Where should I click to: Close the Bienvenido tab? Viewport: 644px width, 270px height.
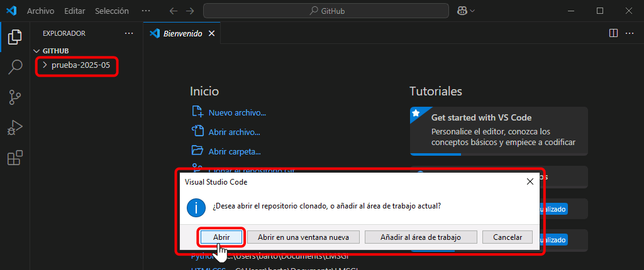pos(211,34)
